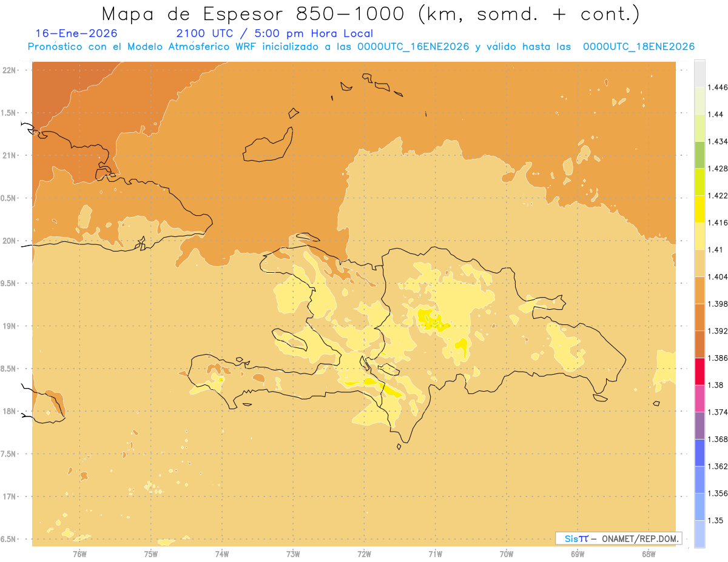Click the longitude label '74W'
The width and height of the screenshot is (728, 562).
[x=222, y=554]
